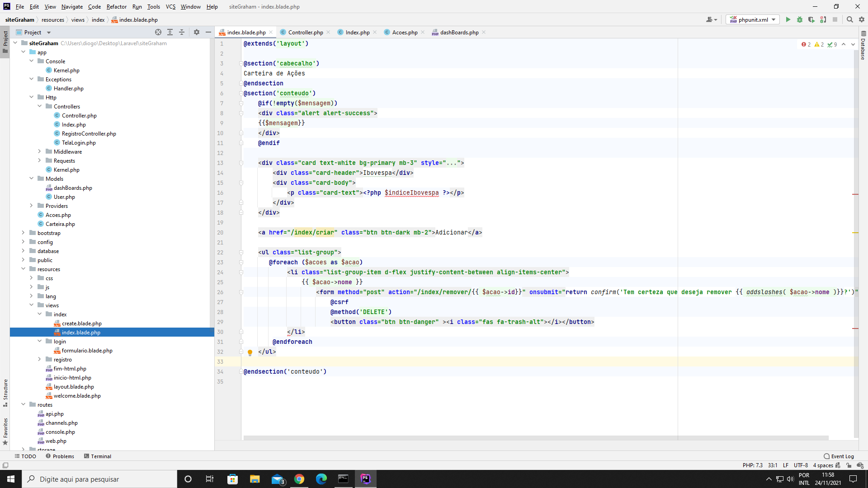Image resolution: width=868 pixels, height=488 pixels.
Task: Open the Refactor menu
Action: click(x=117, y=7)
